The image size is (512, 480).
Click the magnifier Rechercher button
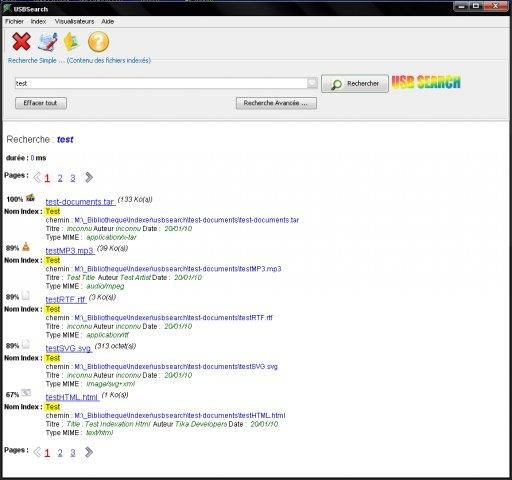[355, 84]
